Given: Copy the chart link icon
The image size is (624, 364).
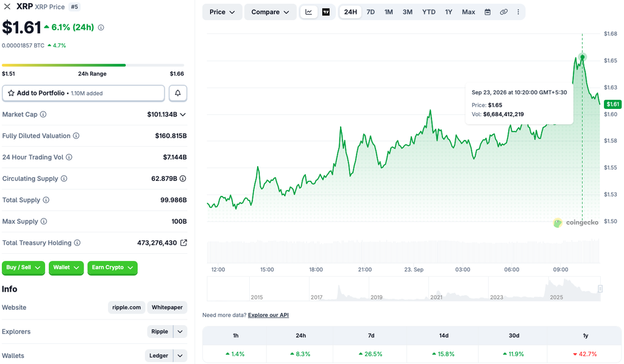Looking at the screenshot, I should [x=503, y=12].
